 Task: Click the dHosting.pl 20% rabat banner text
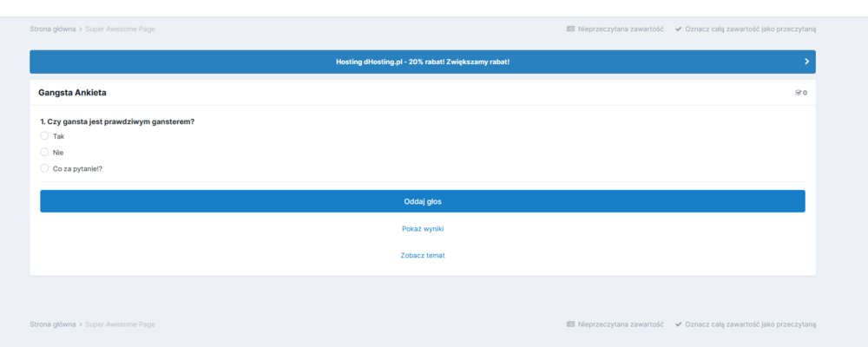(x=423, y=62)
